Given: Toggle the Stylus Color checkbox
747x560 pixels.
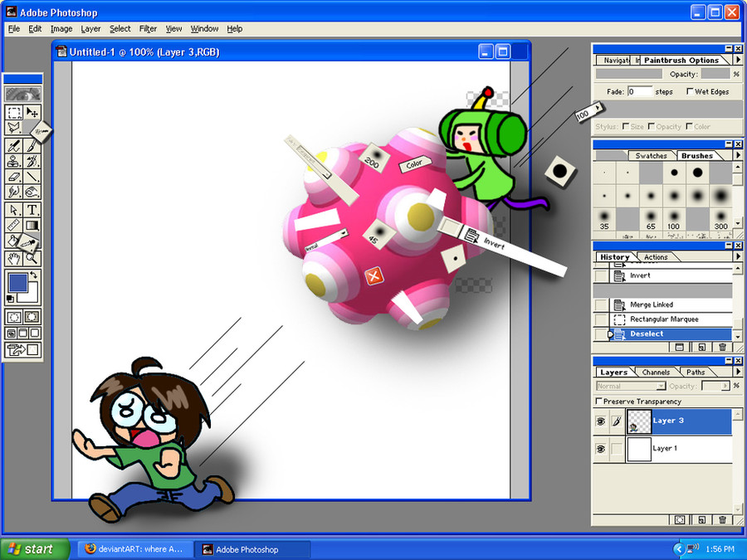Looking at the screenshot, I should [x=689, y=126].
